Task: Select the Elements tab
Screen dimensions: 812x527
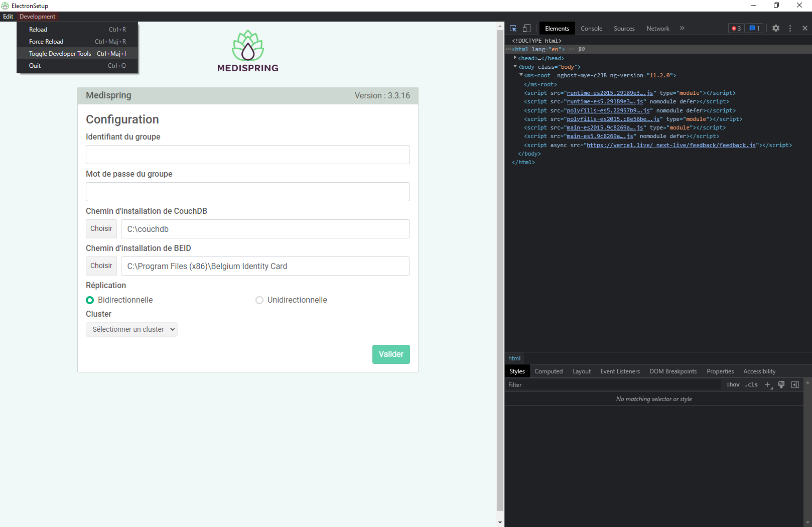Action: [x=557, y=29]
